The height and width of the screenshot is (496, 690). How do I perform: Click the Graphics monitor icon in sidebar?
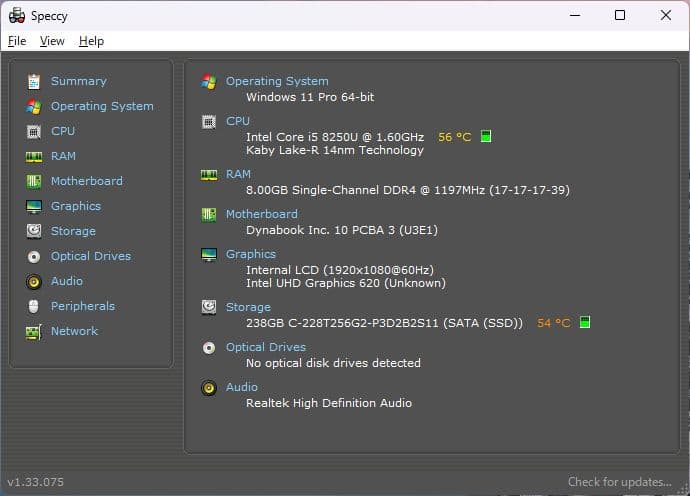point(34,206)
